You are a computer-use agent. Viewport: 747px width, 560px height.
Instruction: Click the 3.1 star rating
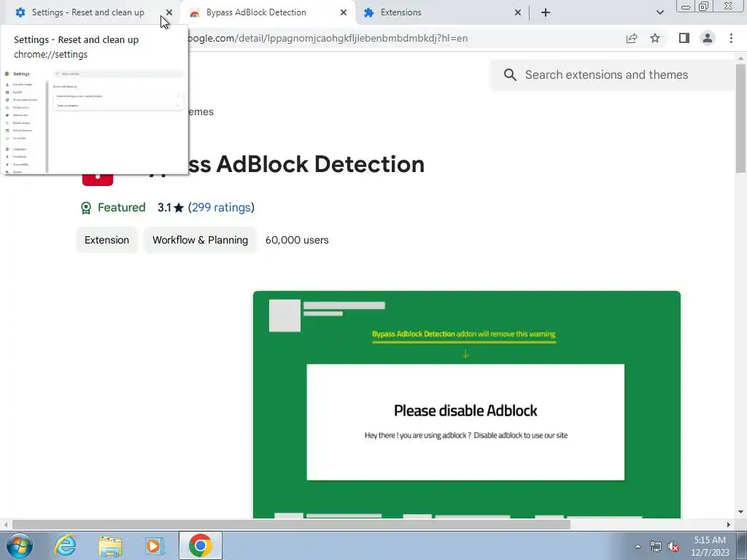tap(170, 208)
